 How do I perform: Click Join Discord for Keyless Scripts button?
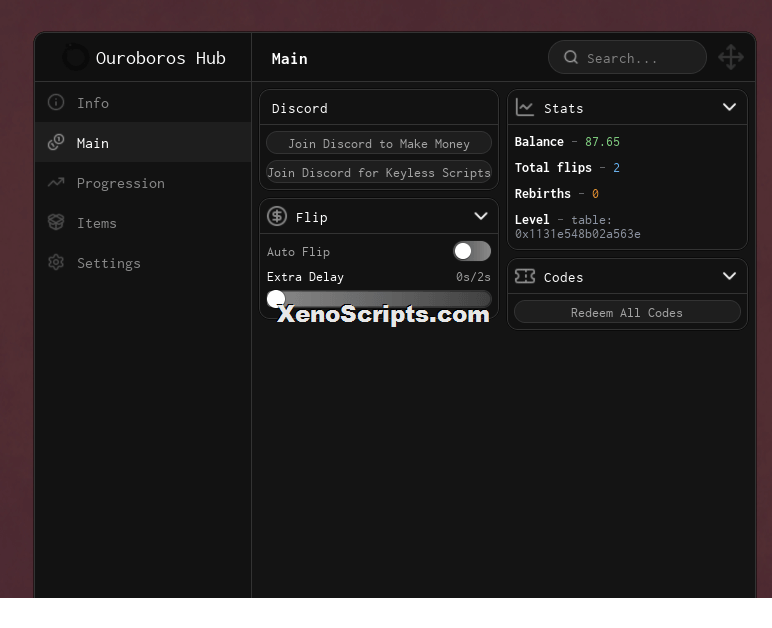379,172
